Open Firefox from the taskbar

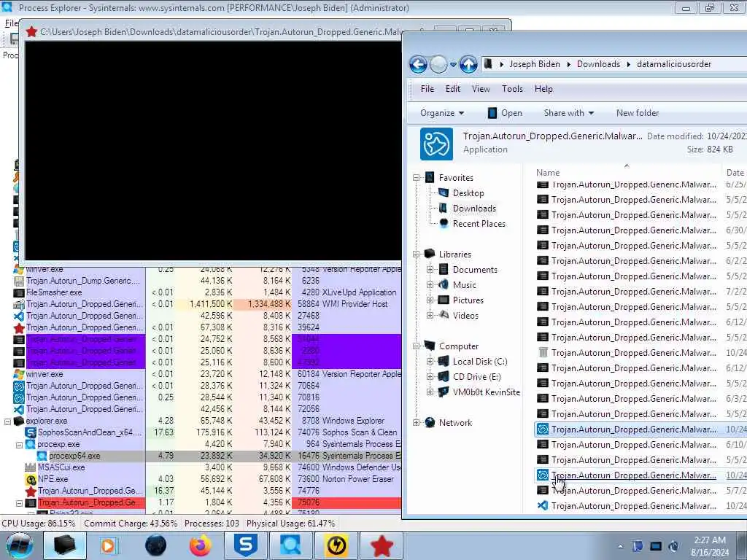(200, 545)
